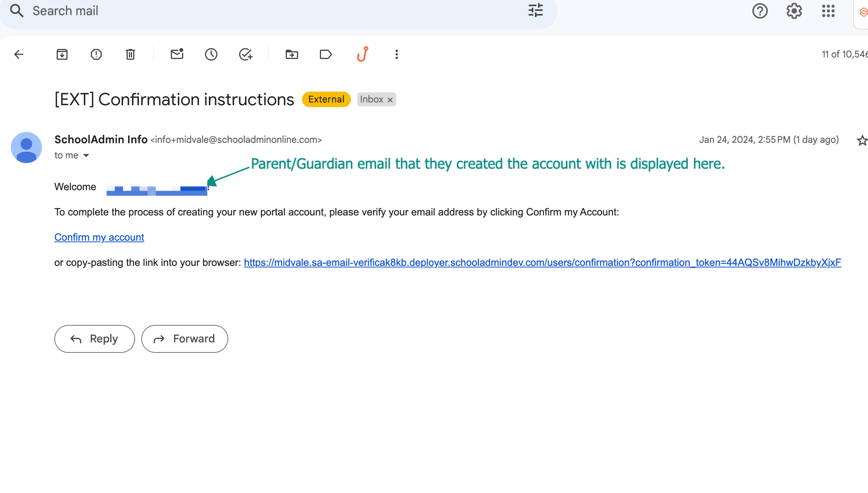The image size is (868, 493).
Task: Archive this email
Action: (62, 54)
